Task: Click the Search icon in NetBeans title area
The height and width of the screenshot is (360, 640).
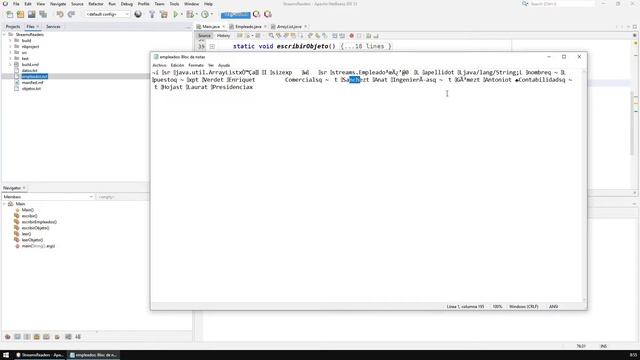Action: [x=525, y=4]
